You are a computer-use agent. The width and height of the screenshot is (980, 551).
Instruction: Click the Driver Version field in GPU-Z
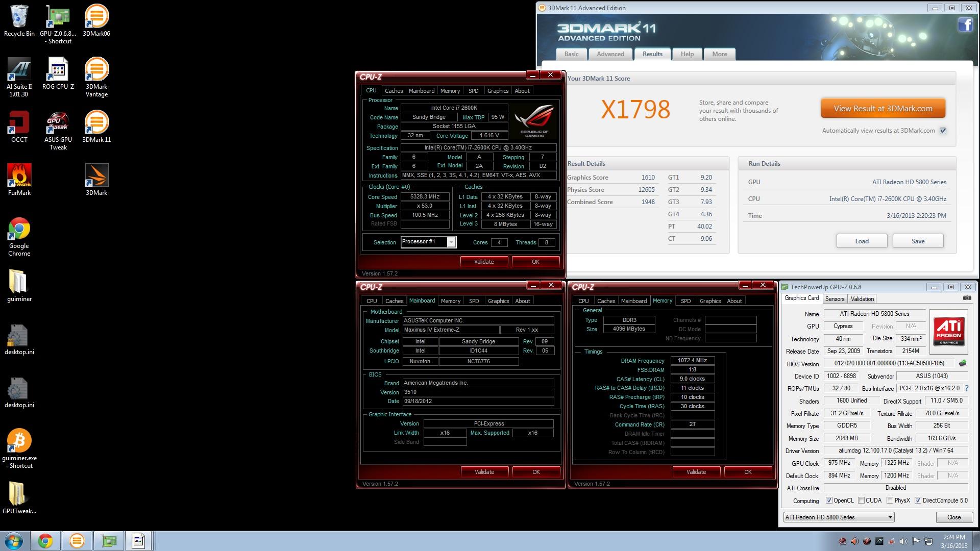(896, 450)
